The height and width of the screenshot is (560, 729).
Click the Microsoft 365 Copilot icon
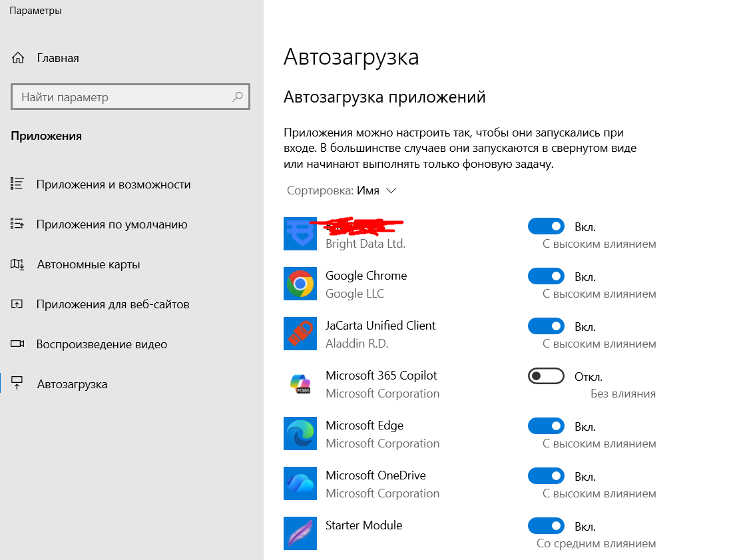300,384
